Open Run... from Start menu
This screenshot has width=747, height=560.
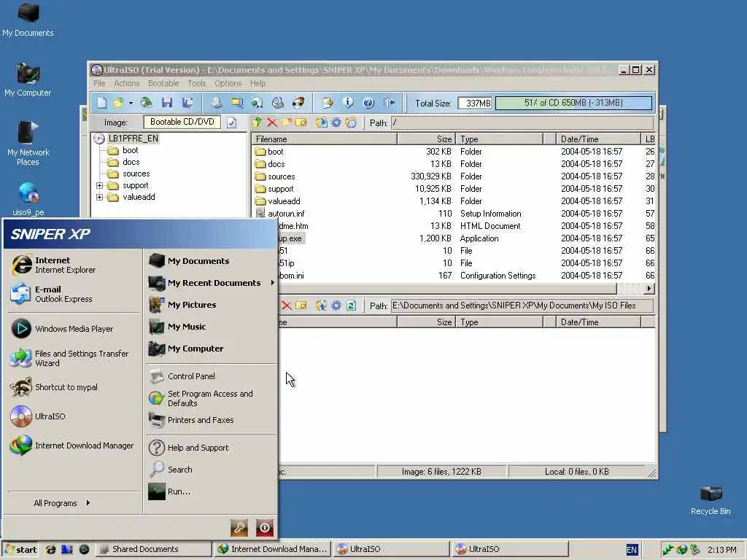(x=169, y=491)
